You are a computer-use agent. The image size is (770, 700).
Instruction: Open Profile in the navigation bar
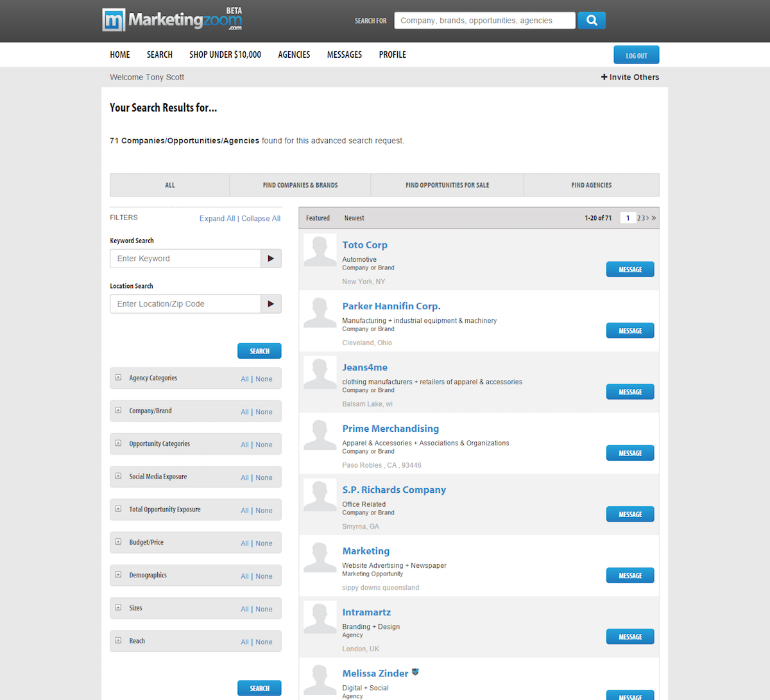pos(393,55)
